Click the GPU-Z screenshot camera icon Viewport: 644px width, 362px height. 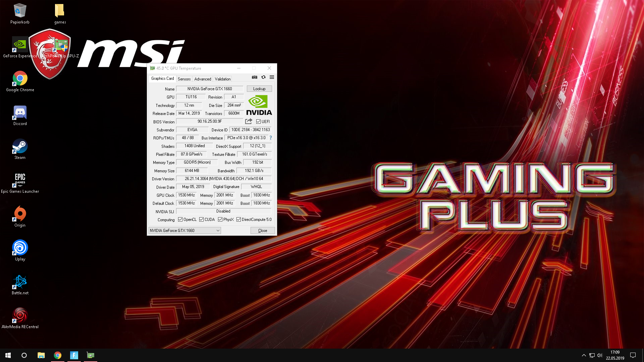[x=255, y=77]
